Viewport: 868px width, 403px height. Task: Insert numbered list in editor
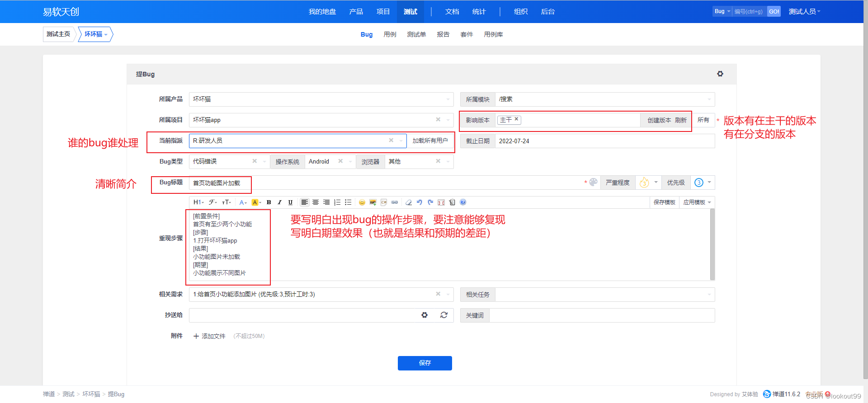337,202
